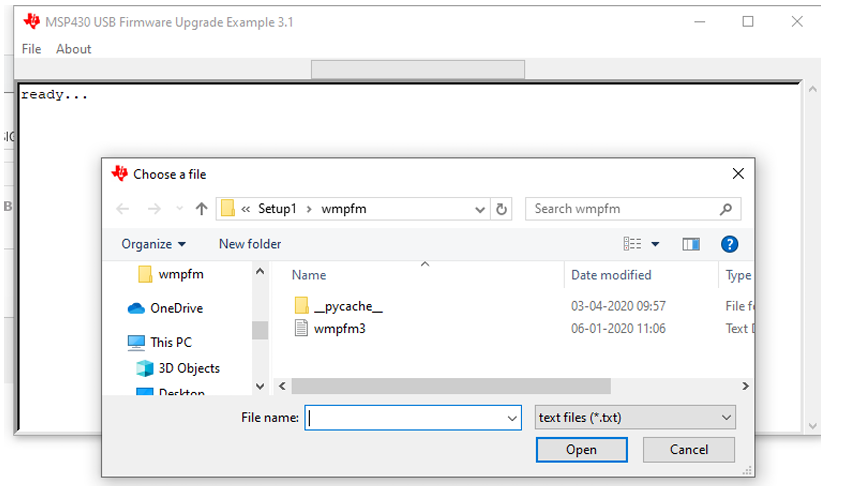Screen dimensions: 841x486
Task: Click the New folder button
Action: click(250, 244)
